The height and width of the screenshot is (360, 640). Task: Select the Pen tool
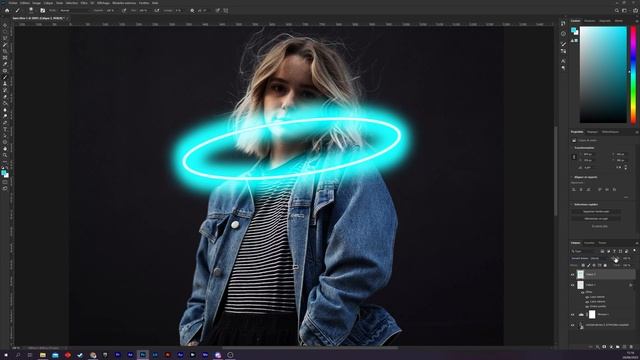[5, 123]
